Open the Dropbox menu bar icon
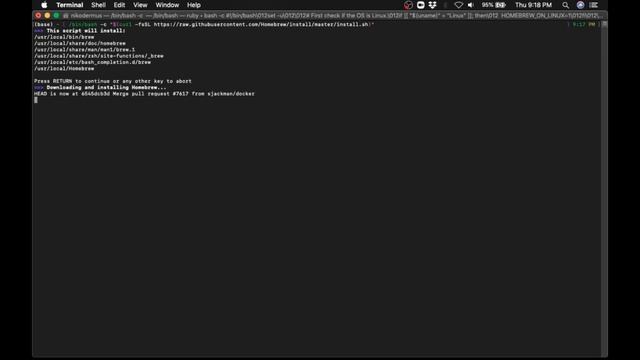The width and height of the screenshot is (640, 360). (433, 5)
